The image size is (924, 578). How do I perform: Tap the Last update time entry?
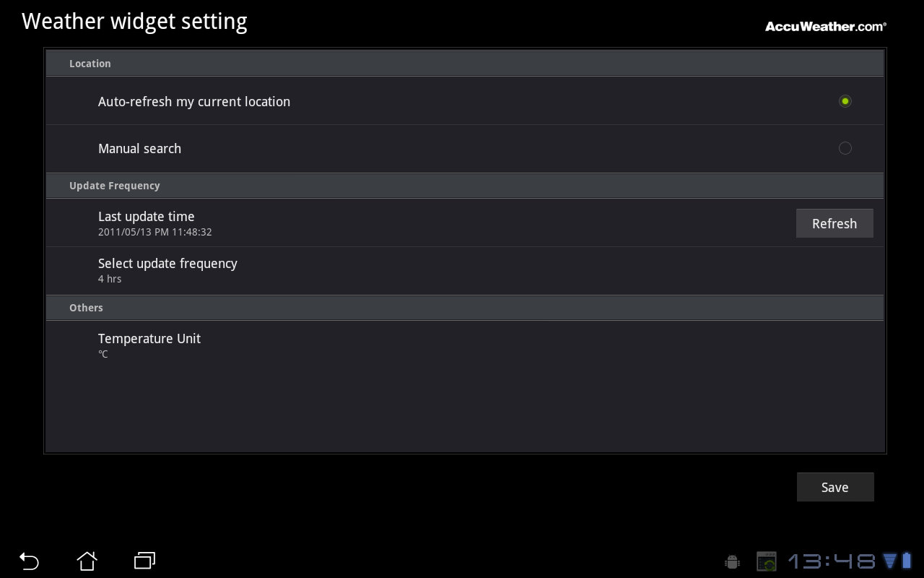[465, 223]
